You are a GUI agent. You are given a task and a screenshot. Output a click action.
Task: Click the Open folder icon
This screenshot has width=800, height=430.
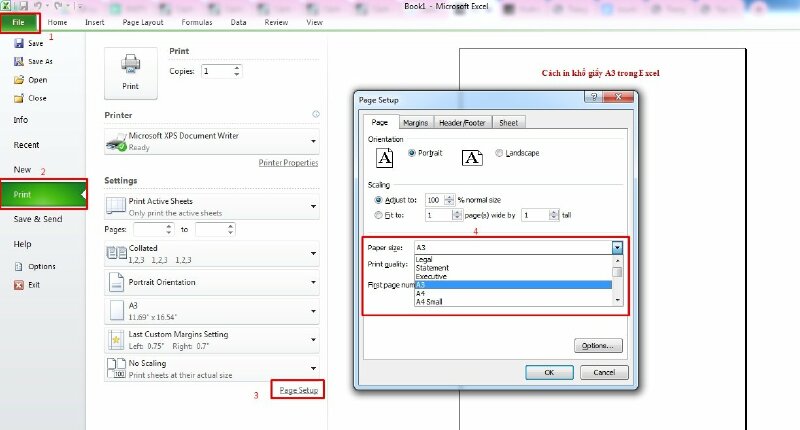pyautogui.click(x=19, y=80)
